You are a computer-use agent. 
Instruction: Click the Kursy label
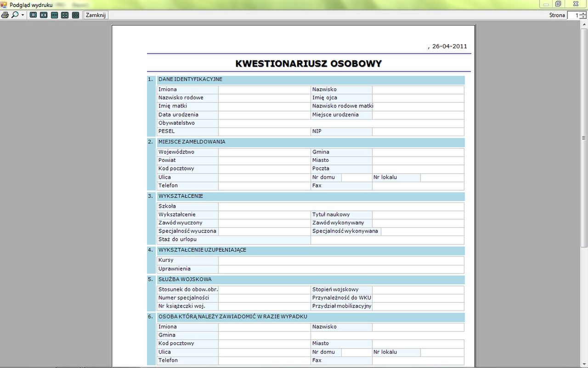point(166,260)
